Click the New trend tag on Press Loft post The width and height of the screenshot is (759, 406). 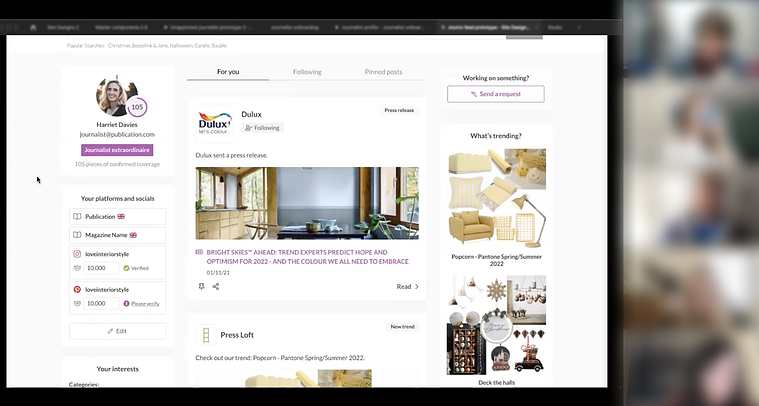click(403, 327)
